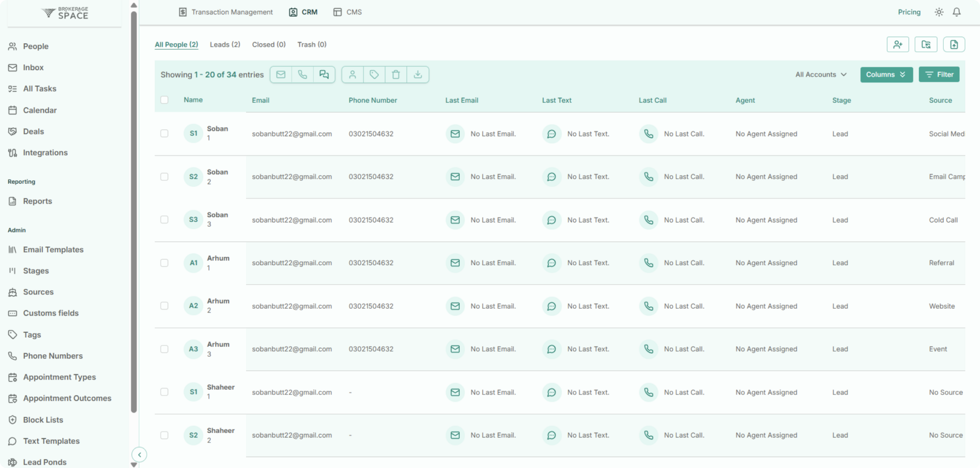Open the CMS section in top nav

[347, 12]
